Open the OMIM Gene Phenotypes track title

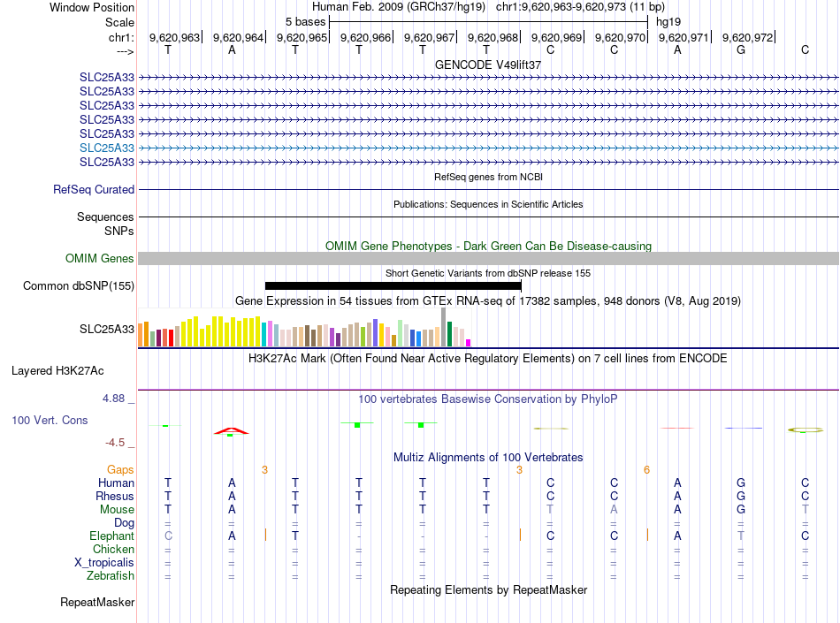point(488,247)
